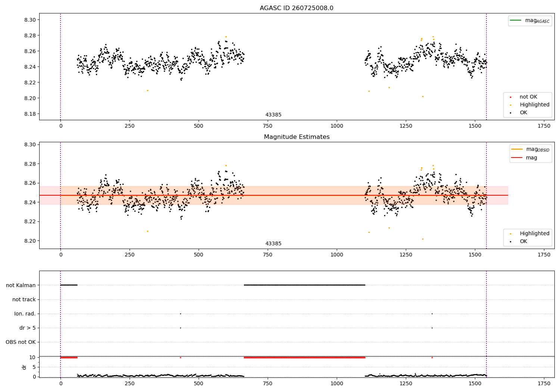Click the 'not Kalman' row label
560x392 pixels.
pos(21,285)
